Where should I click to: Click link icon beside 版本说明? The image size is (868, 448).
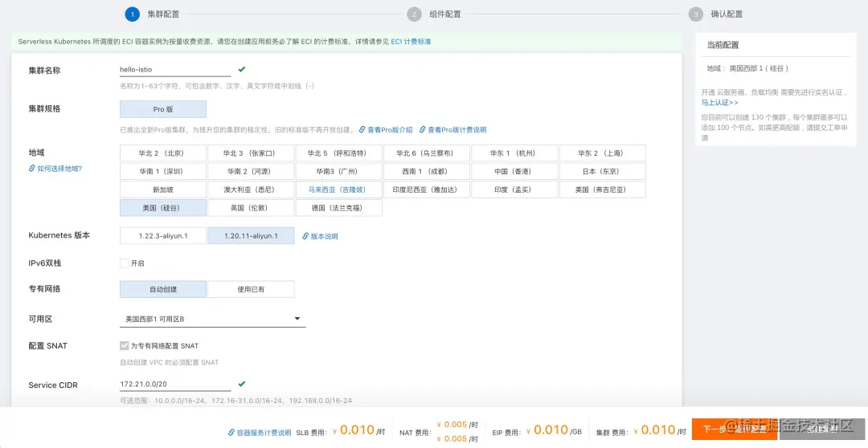pyautogui.click(x=305, y=236)
